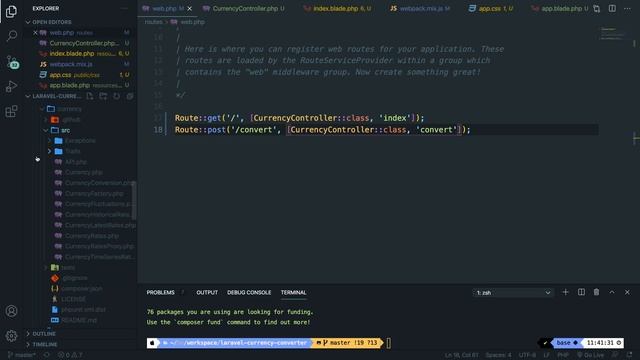Close the terminal panel with X icon

[x=627, y=292]
